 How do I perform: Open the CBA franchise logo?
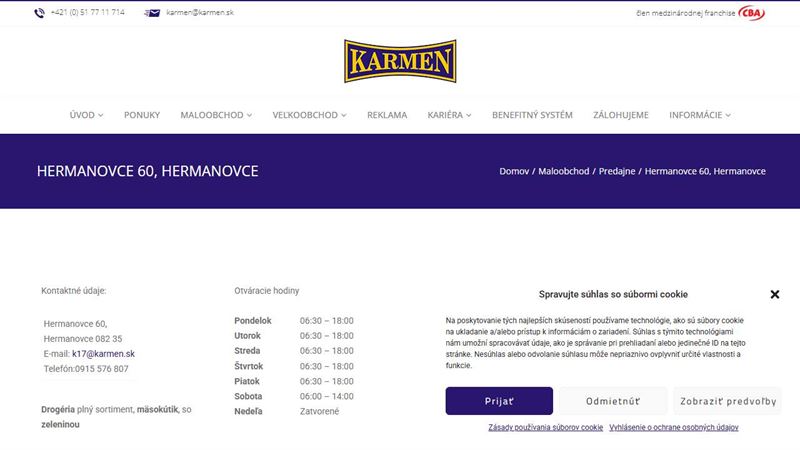(751, 13)
